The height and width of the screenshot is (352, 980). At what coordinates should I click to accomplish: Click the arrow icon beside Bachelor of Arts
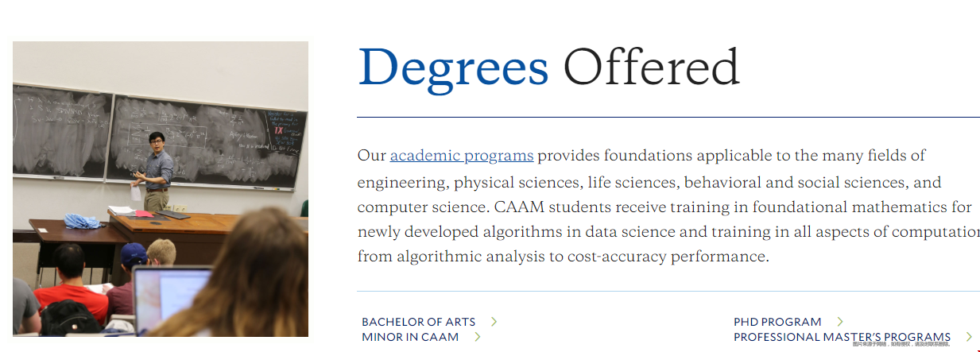click(x=494, y=322)
